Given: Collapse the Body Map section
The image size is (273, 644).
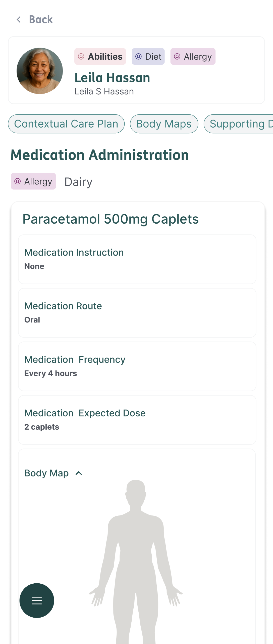Looking at the screenshot, I should click(x=78, y=473).
